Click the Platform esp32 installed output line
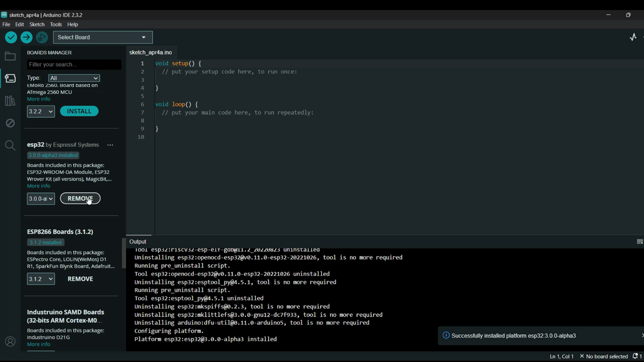The image size is (644, 362). (x=205, y=339)
